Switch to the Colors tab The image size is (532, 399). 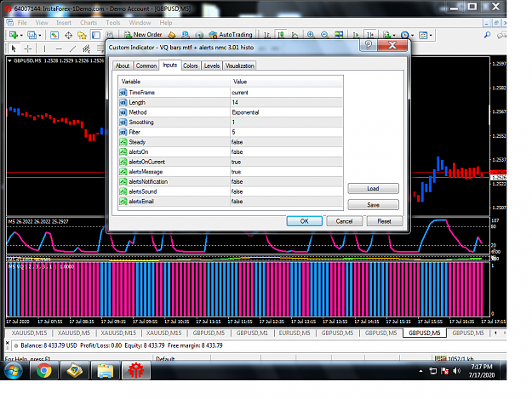coord(191,66)
